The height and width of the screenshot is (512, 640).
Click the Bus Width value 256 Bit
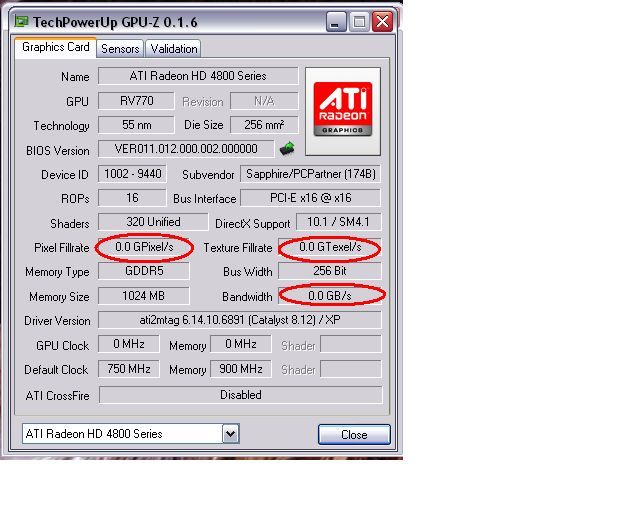pyautogui.click(x=330, y=271)
